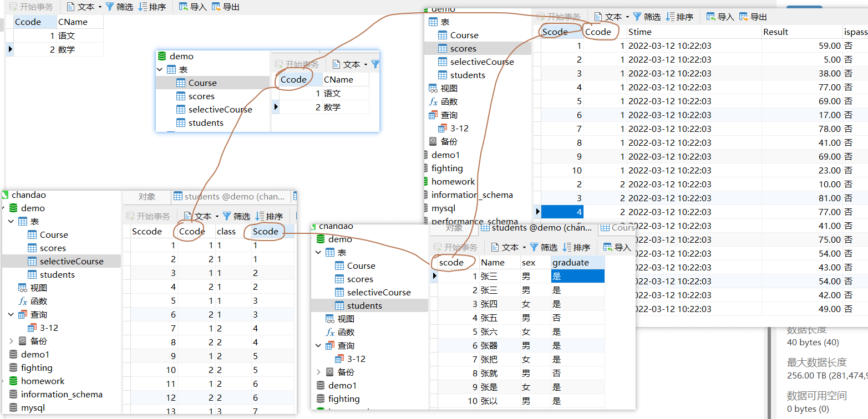Click 导出 export in the scores window toolbar
Viewport: 868px width, 419px height.
point(753,17)
